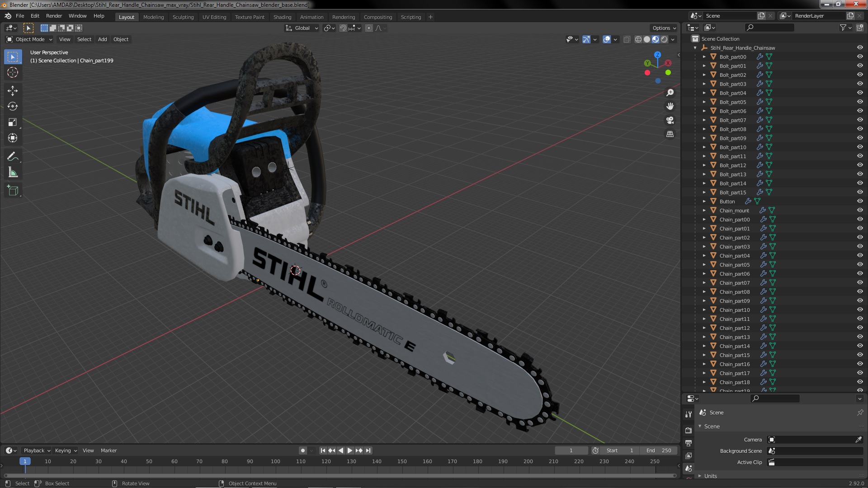Activate the Select Box tool
Screen dimensions: 868x488
[13, 57]
